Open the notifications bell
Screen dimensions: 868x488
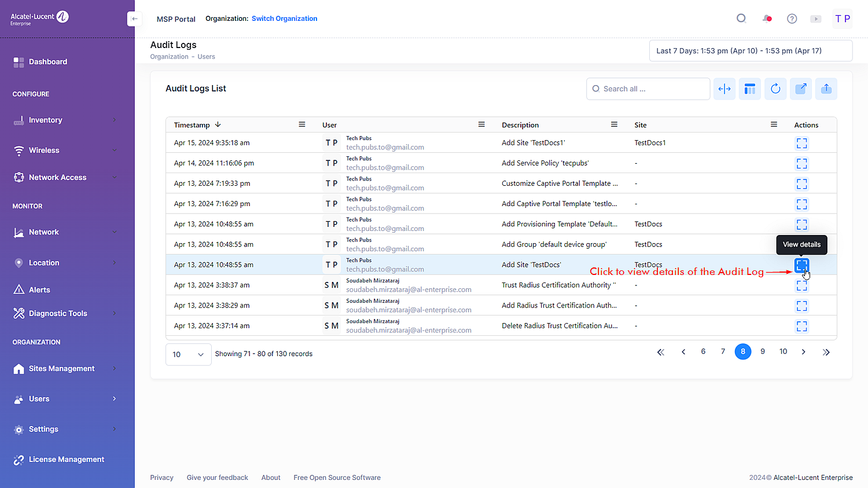pyautogui.click(x=767, y=19)
